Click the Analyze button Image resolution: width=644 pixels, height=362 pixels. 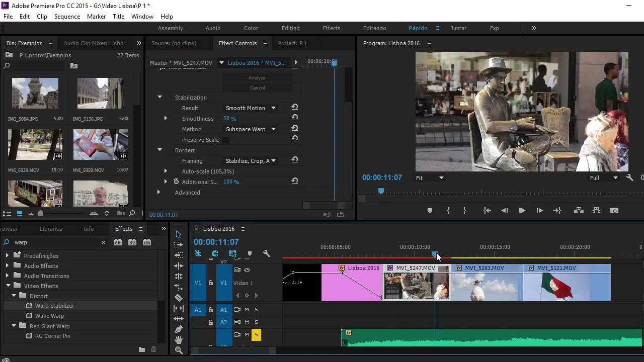(257, 77)
